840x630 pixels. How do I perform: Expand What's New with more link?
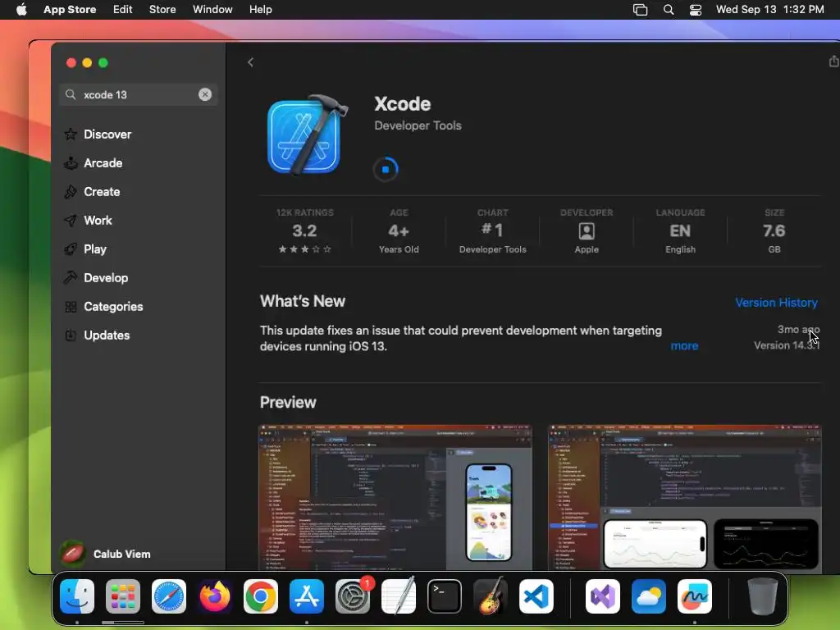coord(684,346)
